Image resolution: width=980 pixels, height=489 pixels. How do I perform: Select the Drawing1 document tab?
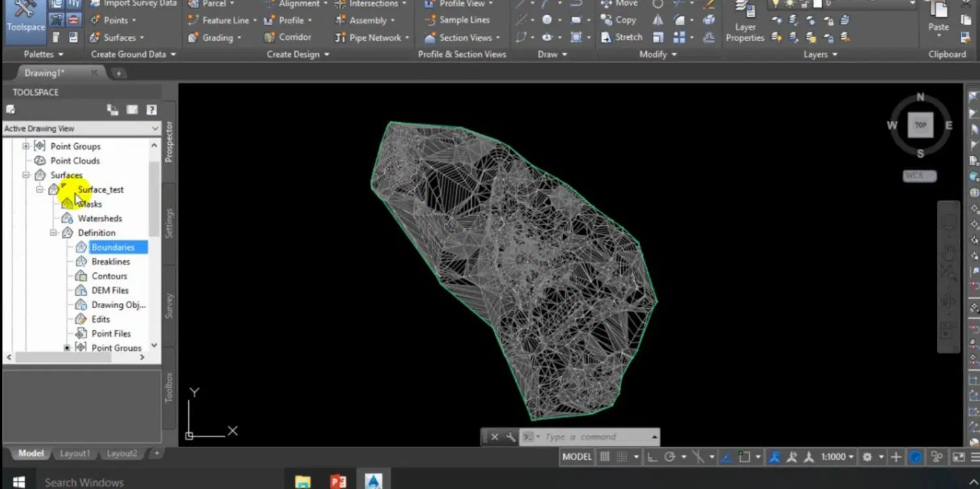[60, 73]
